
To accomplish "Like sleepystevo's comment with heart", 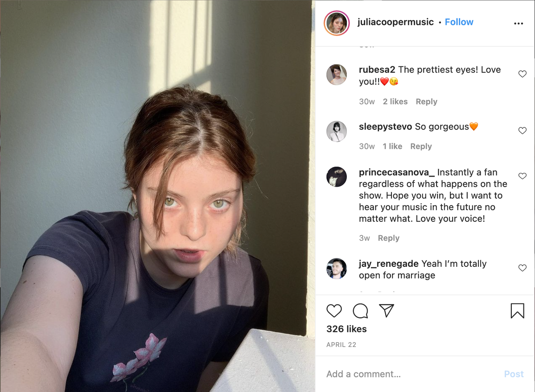I will click(x=523, y=131).
